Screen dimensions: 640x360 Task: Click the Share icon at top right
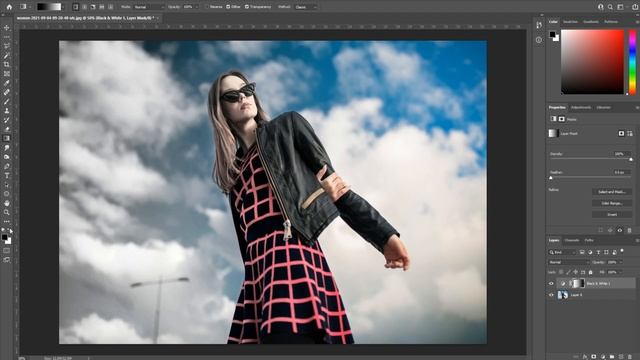point(635,7)
